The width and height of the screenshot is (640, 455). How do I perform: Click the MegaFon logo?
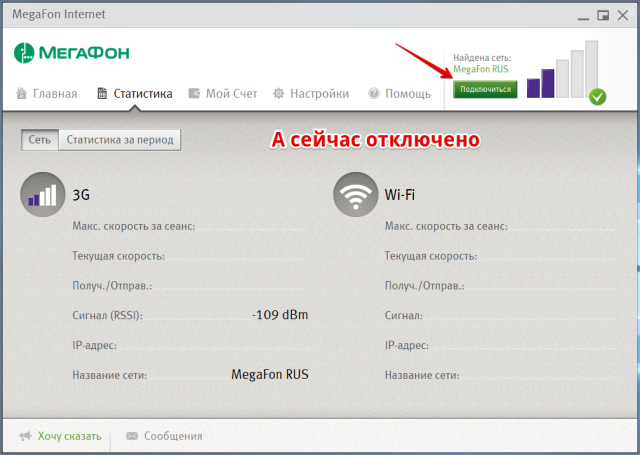(x=71, y=53)
